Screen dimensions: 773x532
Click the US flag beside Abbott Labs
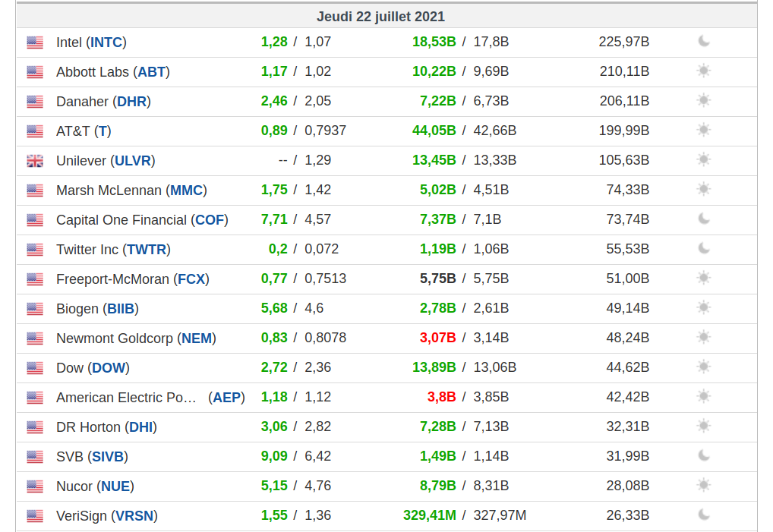(x=35, y=72)
